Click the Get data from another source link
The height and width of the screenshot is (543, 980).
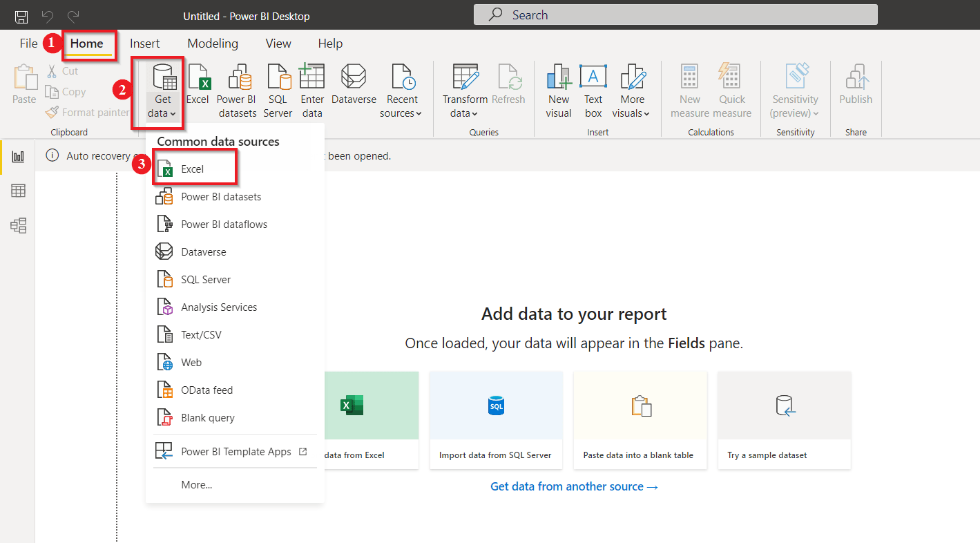point(573,486)
